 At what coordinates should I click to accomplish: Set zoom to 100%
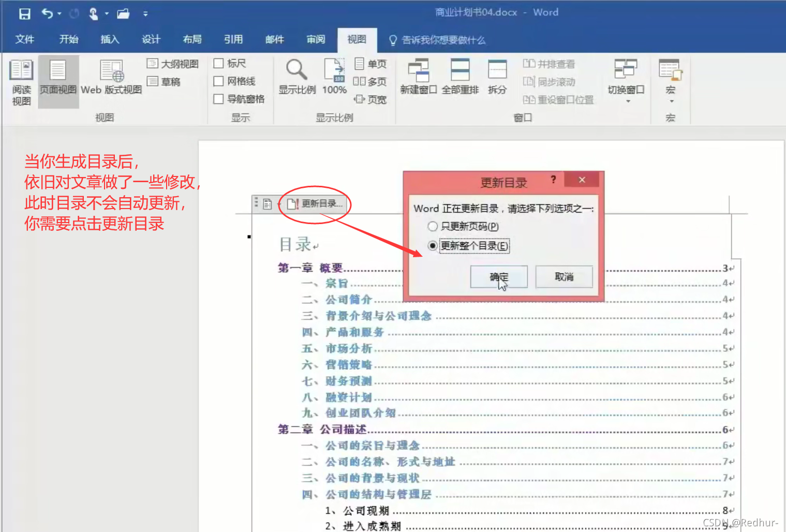pos(334,77)
